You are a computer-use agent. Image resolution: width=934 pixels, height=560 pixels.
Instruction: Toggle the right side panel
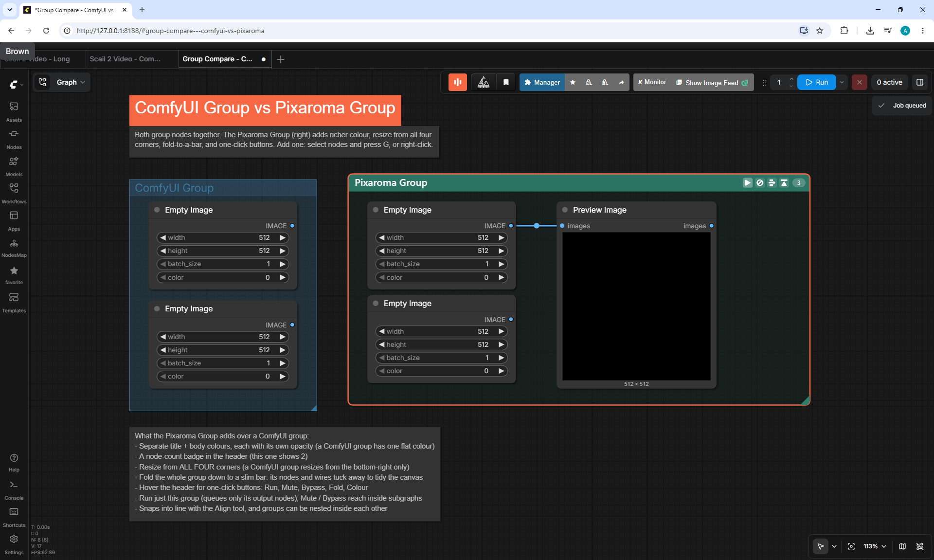tap(920, 82)
